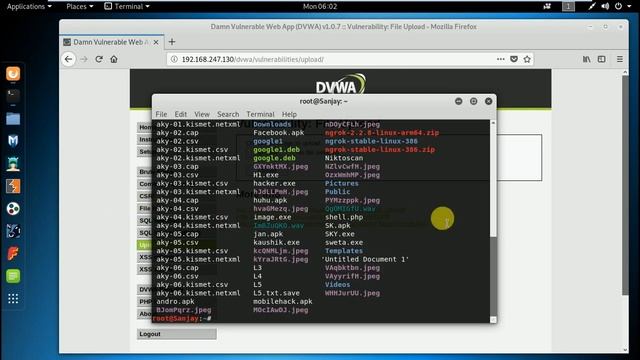
Task: Open the Terminal menu in the terminal window
Action: point(260,114)
